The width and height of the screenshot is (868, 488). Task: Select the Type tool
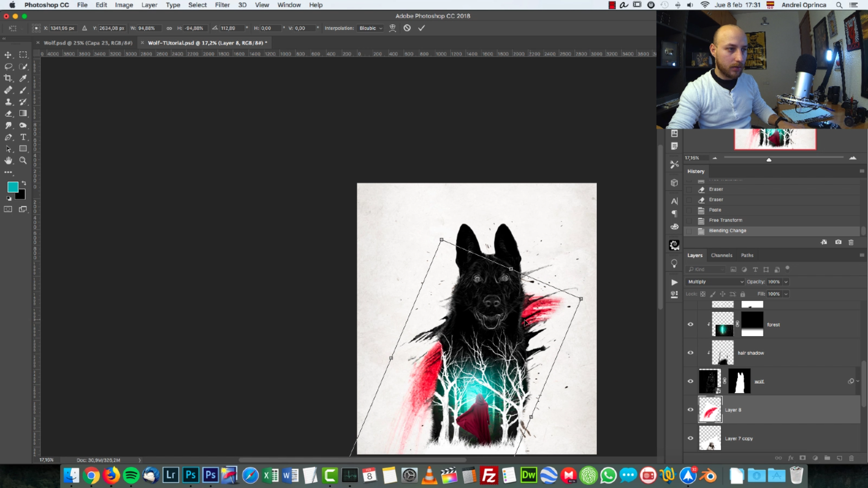coord(23,137)
